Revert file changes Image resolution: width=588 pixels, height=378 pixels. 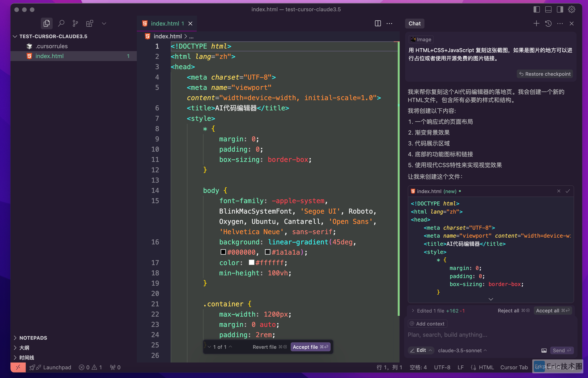269,347
